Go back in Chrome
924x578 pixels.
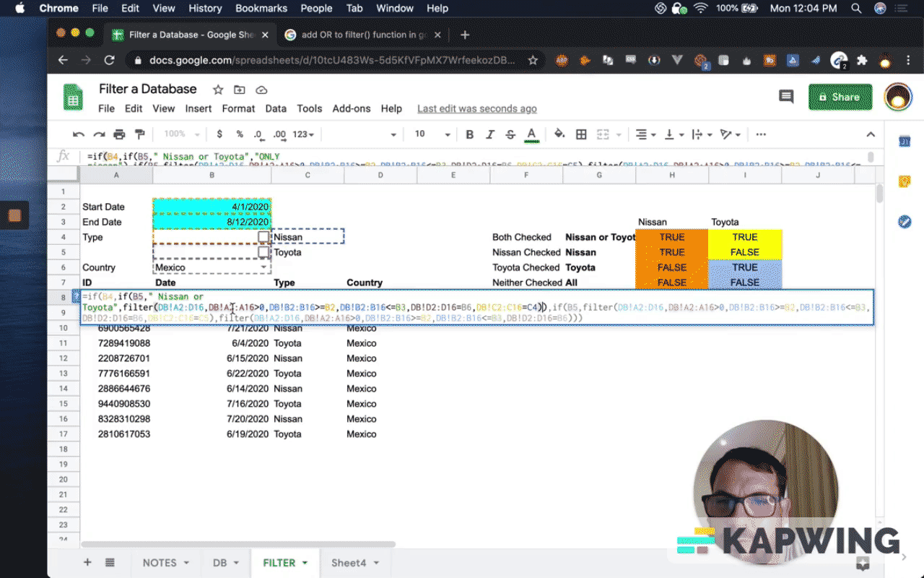[x=63, y=61]
